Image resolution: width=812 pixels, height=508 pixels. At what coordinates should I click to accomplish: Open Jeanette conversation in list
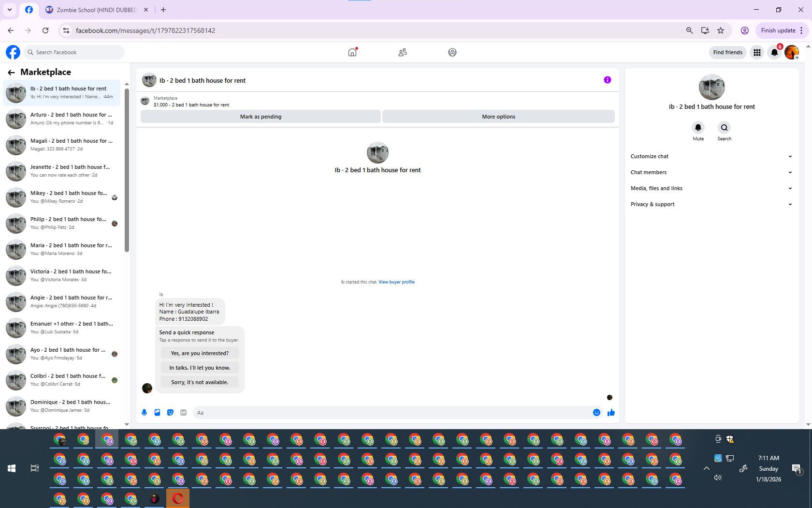pyautogui.click(x=62, y=171)
